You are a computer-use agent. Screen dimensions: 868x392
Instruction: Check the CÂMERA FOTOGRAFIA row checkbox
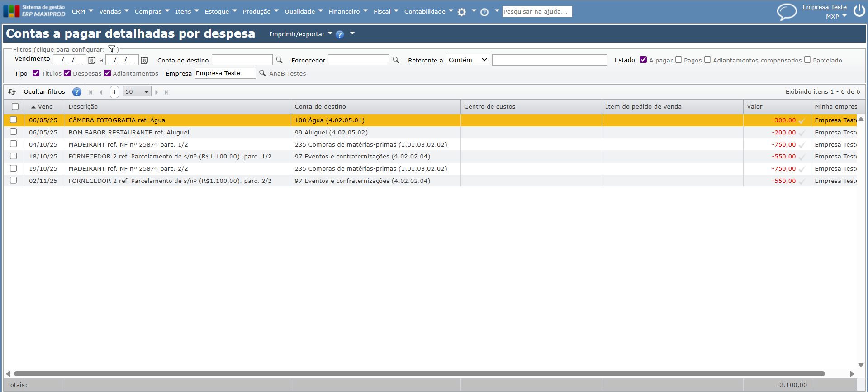pyautogui.click(x=14, y=120)
